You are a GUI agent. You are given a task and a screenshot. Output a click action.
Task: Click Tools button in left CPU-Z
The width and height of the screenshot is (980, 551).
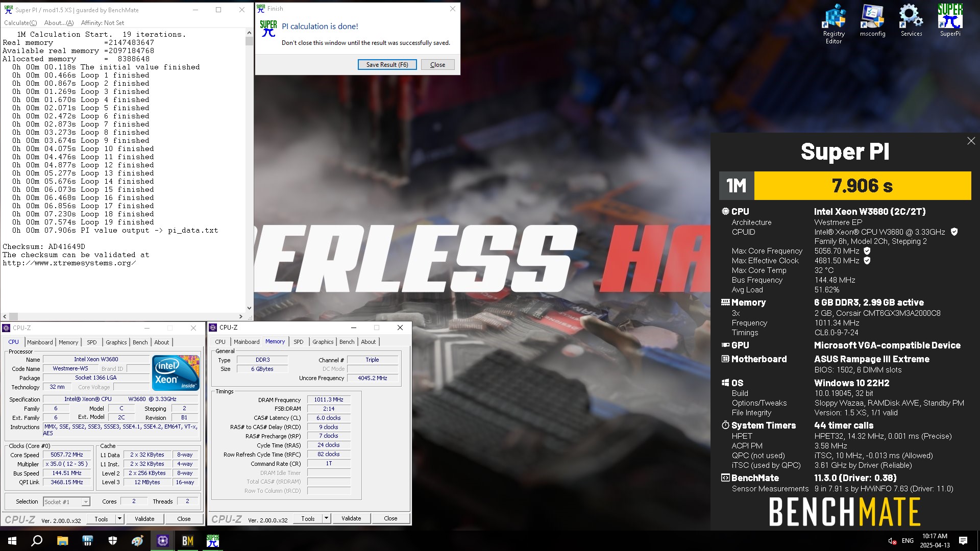[101, 519]
